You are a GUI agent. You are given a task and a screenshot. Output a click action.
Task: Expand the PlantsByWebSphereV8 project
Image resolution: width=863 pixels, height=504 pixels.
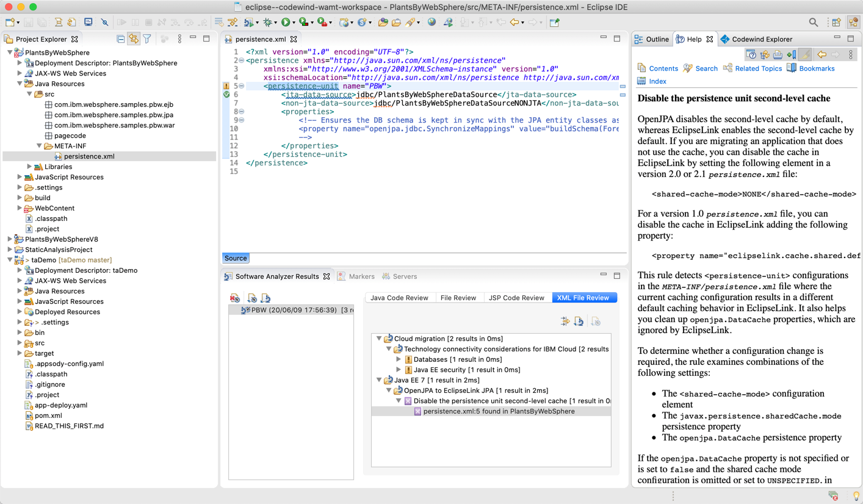10,239
